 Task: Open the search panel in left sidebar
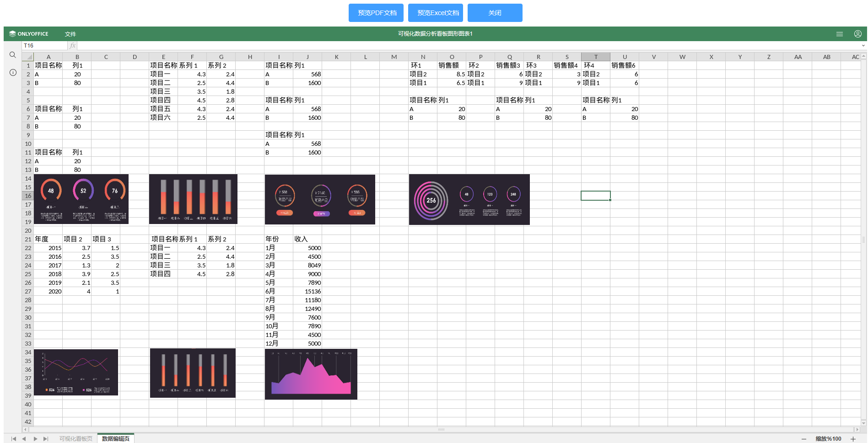click(13, 55)
